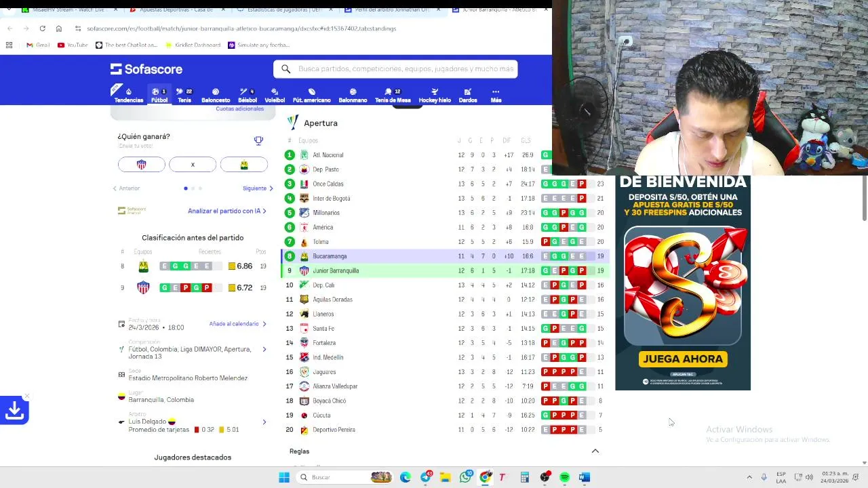Open WhatsApp from the taskbar
This screenshot has height=488, width=868.
click(465, 477)
